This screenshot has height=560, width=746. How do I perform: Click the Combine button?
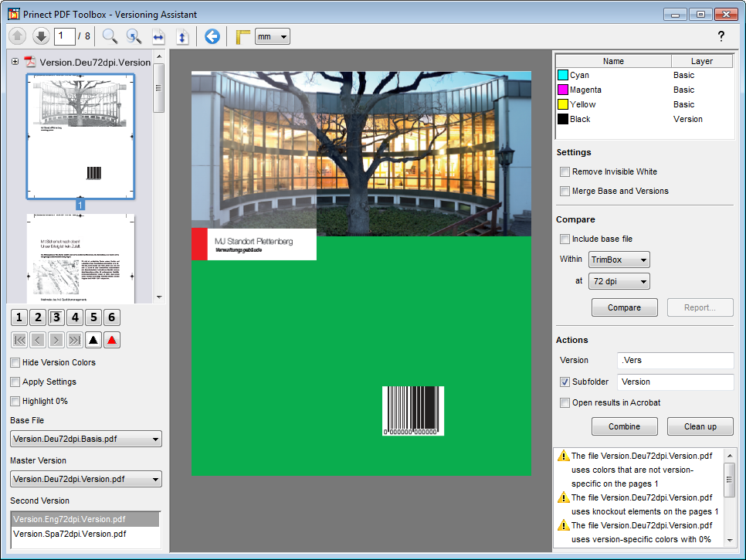(x=624, y=426)
